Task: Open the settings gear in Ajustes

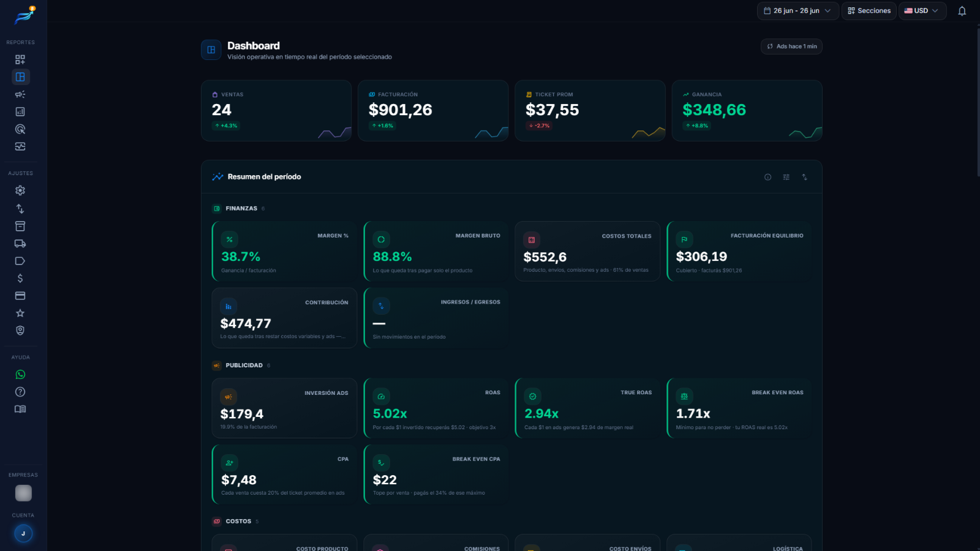Action: [20, 190]
